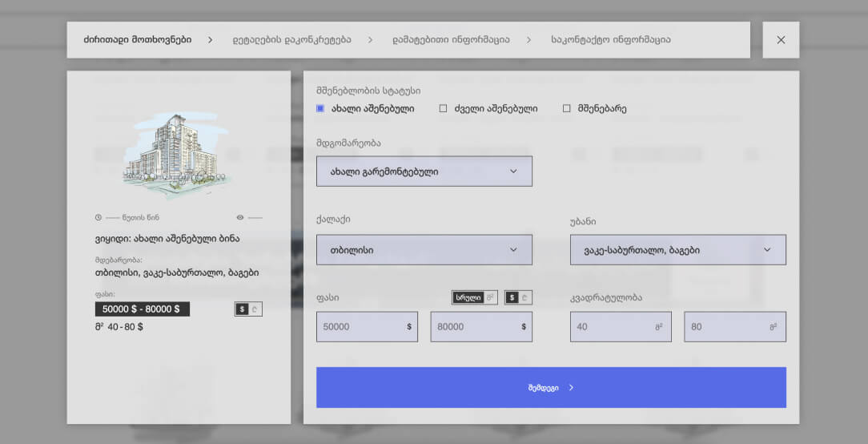Click the შემდეგი next button
This screenshot has height=444, width=868.
pos(551,387)
